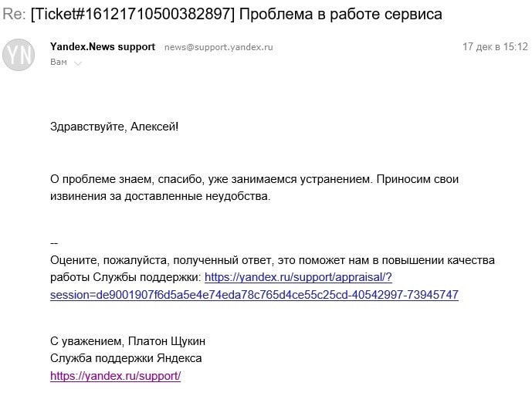Click the Вам recipient label
This screenshot has height=396, width=532.
(58, 62)
